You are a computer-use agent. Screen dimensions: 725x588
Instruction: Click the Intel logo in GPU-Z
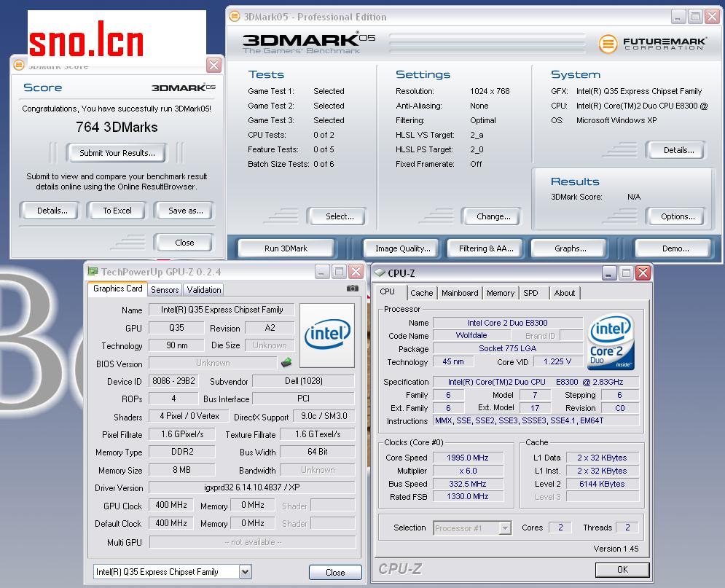(x=327, y=335)
